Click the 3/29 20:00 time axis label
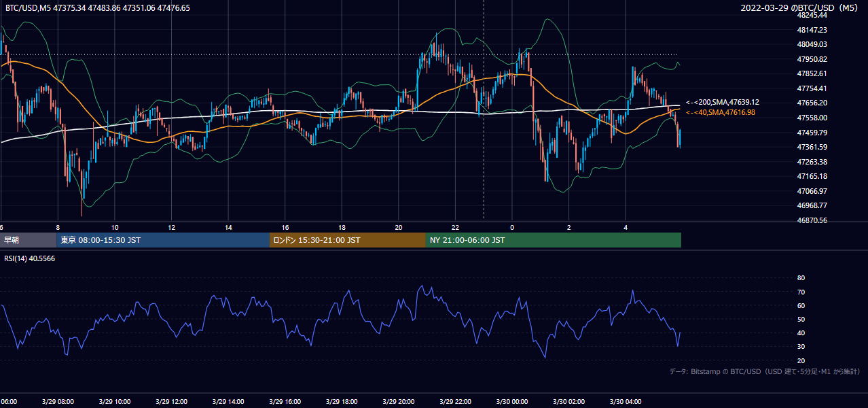Image resolution: width=868 pixels, height=408 pixels. [398, 402]
